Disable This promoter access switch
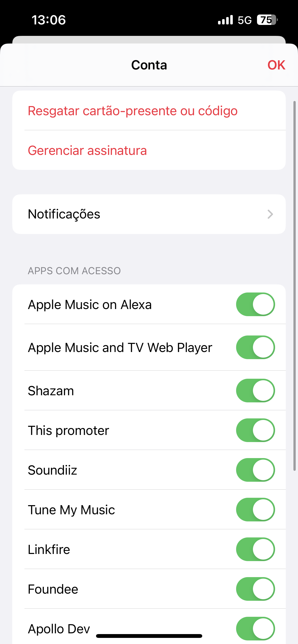The height and width of the screenshot is (644, 298). pyautogui.click(x=255, y=430)
